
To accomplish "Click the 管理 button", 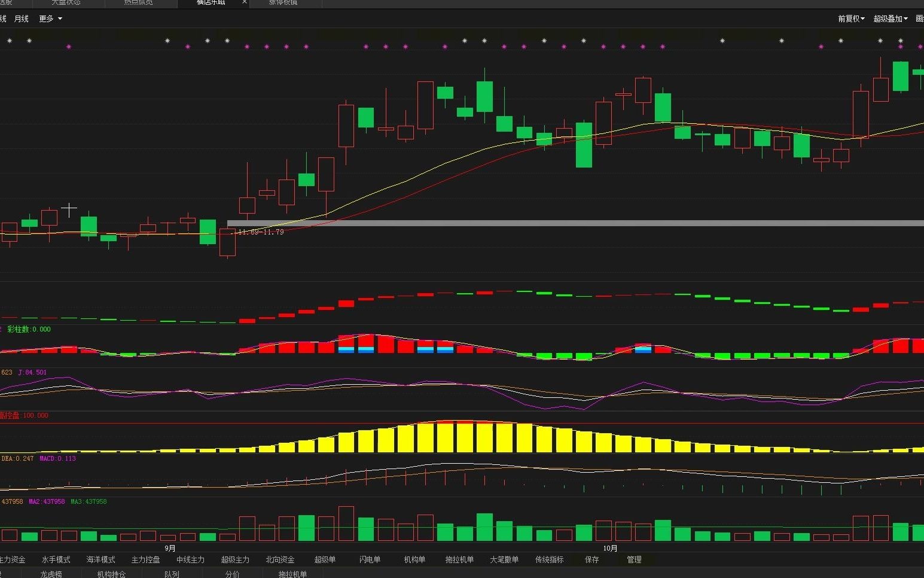I will pyautogui.click(x=634, y=559).
